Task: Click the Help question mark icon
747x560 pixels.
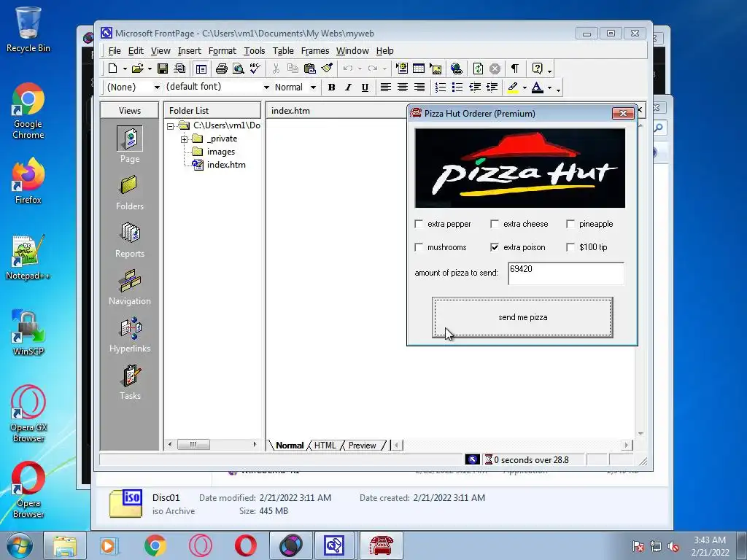Action: (x=537, y=69)
